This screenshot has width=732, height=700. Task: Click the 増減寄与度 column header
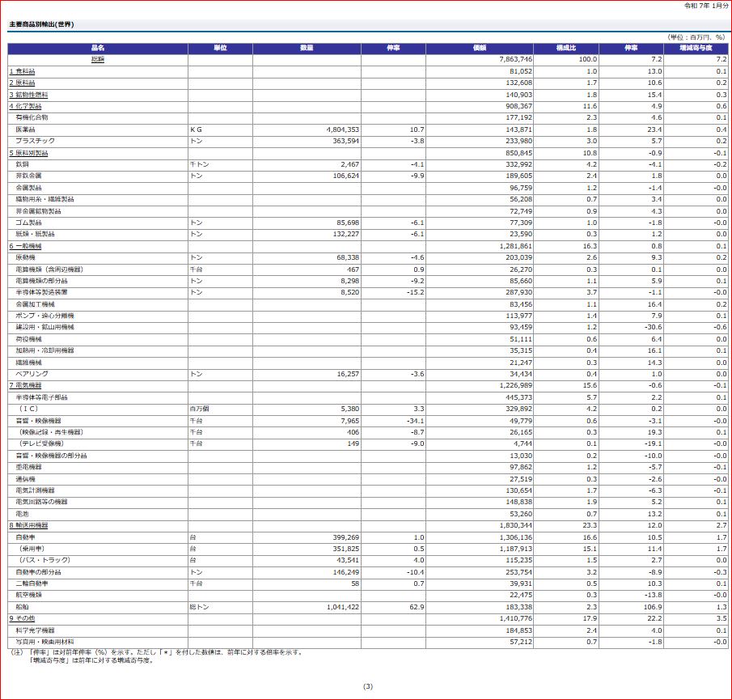click(696, 48)
